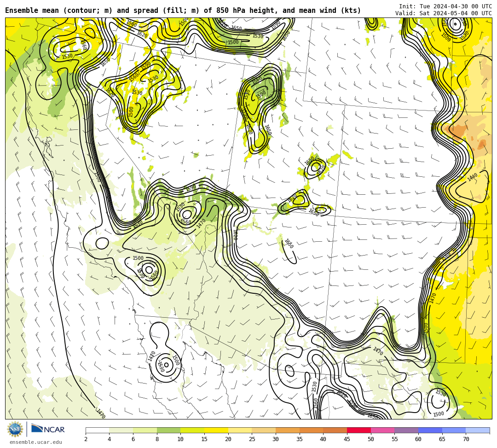The width and height of the screenshot is (497, 448).
Task: Click the NSF circular logo
Action: 15,429
